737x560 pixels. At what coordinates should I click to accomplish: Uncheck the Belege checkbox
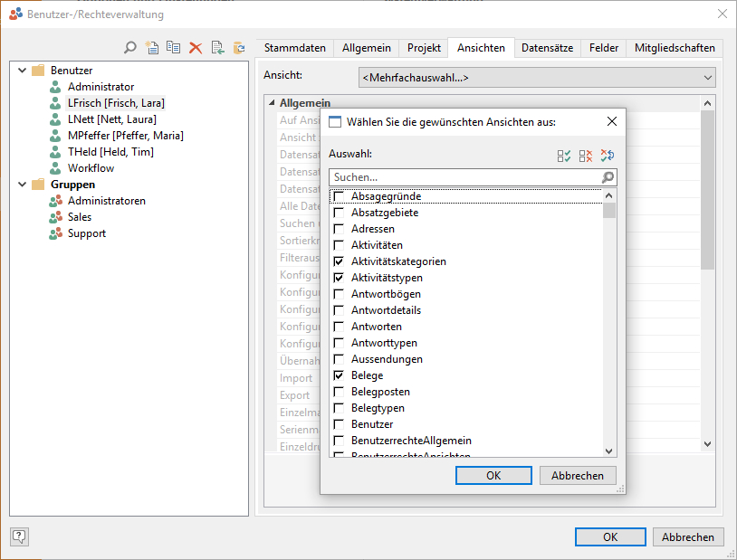(339, 375)
